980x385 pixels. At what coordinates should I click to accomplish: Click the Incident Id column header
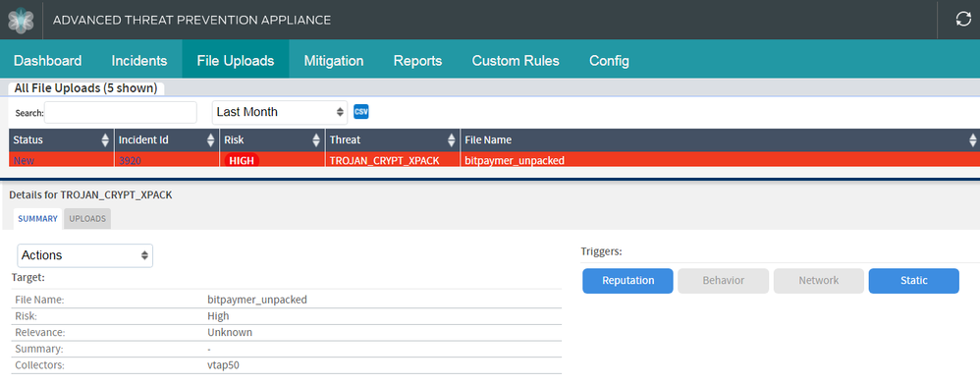point(167,140)
